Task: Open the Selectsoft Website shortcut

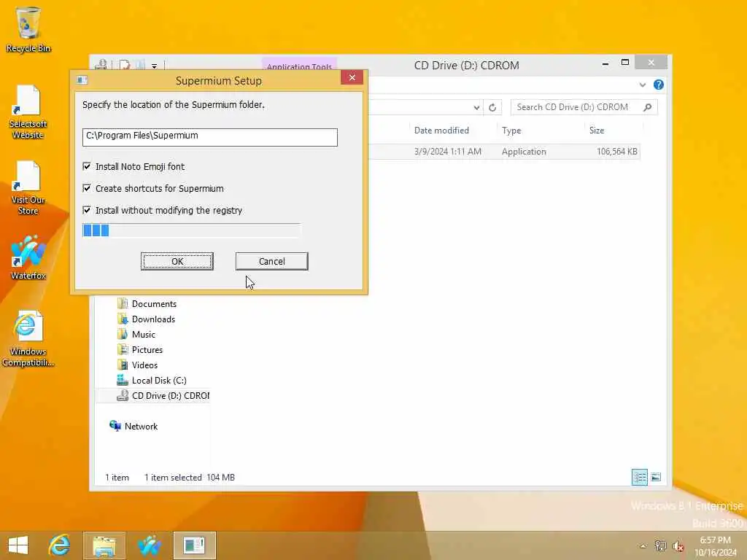Action: coord(28,112)
